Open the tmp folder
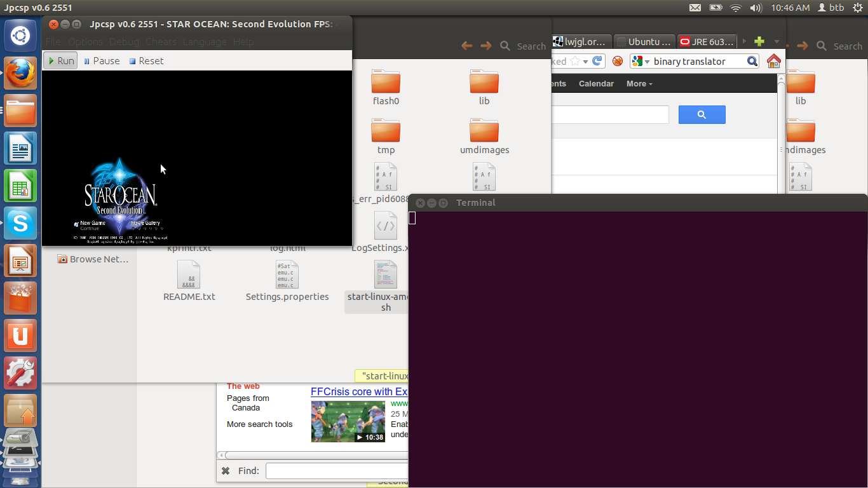Image resolution: width=868 pixels, height=488 pixels. tap(386, 136)
